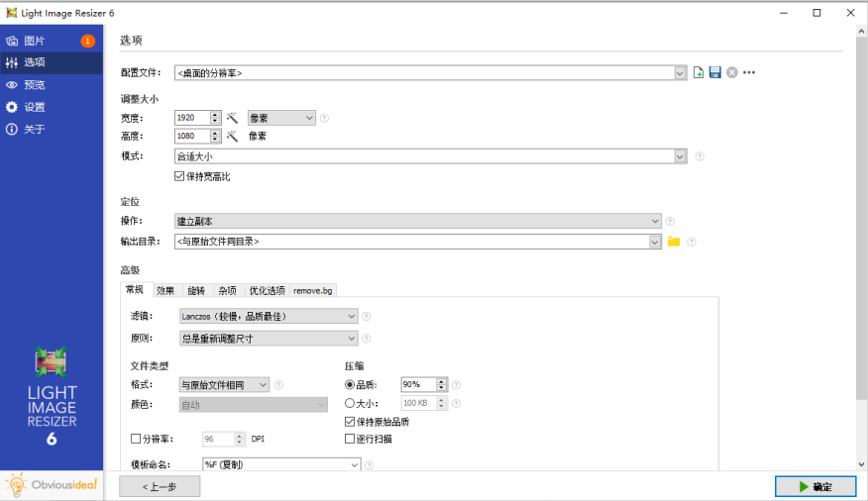Decrease height with the down spinner
The height and width of the screenshot is (501, 868).
(x=215, y=140)
